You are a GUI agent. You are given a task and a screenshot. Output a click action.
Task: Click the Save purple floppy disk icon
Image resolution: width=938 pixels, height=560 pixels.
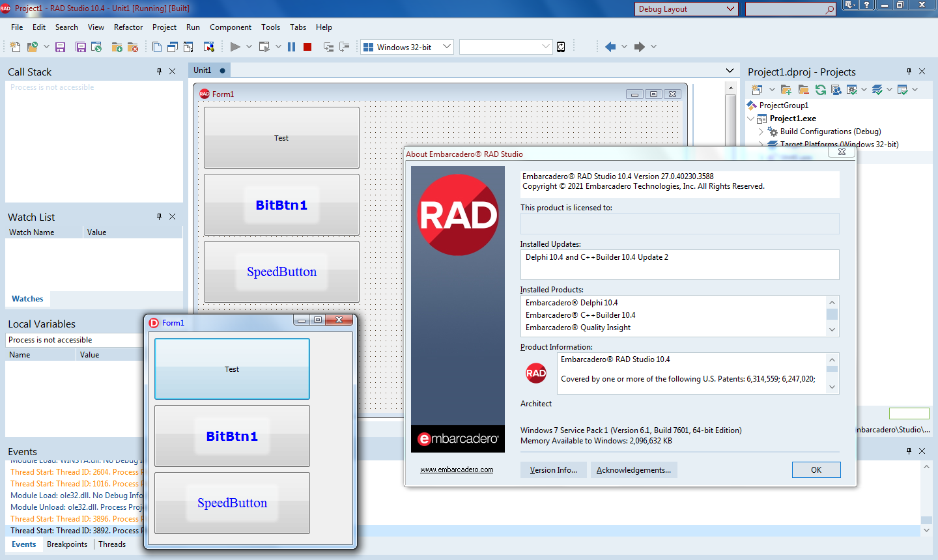tap(61, 47)
